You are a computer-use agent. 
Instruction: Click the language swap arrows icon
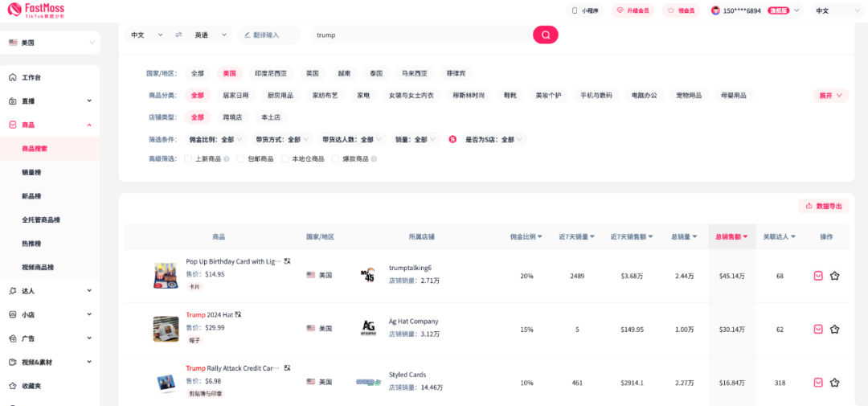tap(178, 35)
